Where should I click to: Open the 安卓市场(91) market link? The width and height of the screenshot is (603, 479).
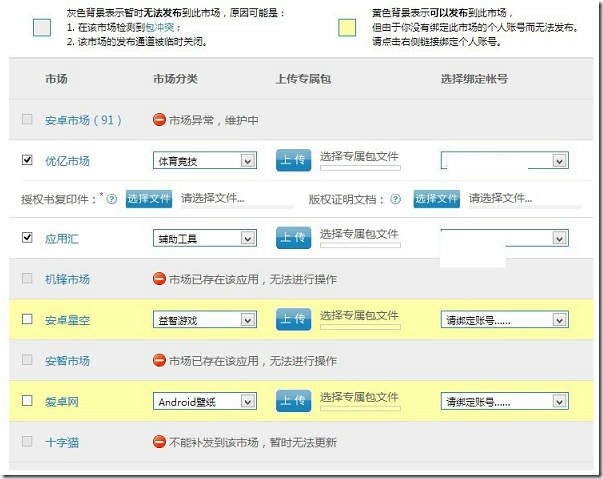click(83, 120)
